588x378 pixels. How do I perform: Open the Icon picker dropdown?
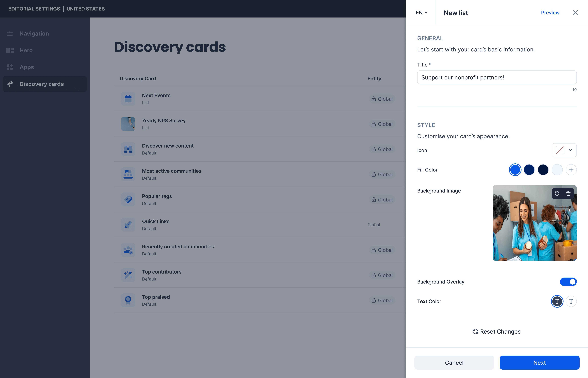(x=564, y=150)
